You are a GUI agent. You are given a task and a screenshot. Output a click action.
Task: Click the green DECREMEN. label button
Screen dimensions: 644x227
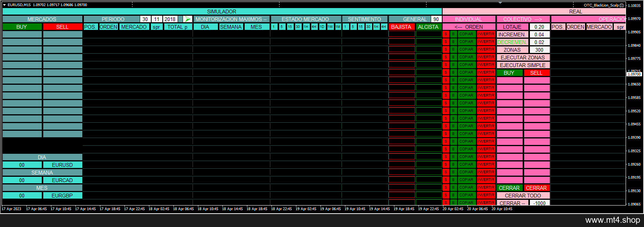(512, 42)
